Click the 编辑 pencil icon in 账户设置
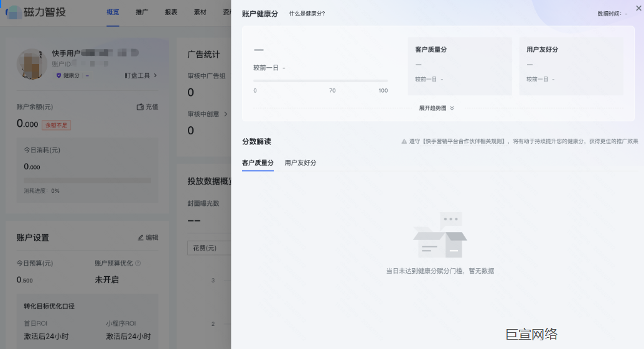Image resolution: width=644 pixels, height=349 pixels. [x=141, y=237]
